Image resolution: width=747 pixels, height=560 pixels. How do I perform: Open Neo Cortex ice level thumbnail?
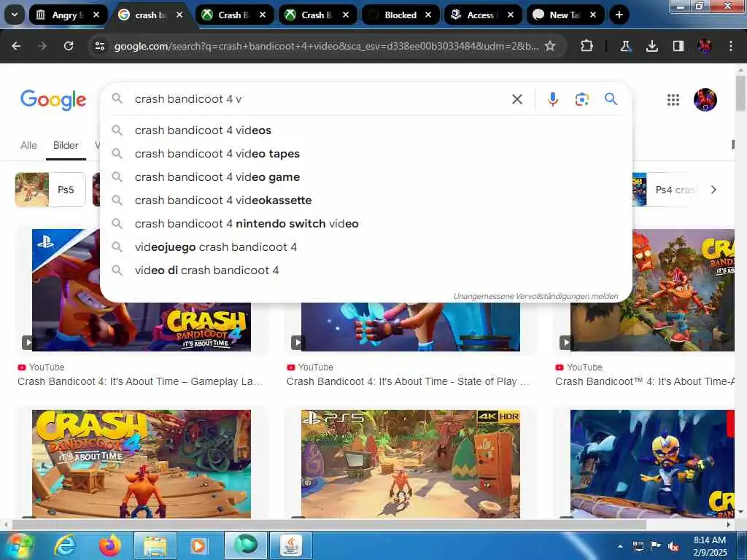tap(652, 464)
